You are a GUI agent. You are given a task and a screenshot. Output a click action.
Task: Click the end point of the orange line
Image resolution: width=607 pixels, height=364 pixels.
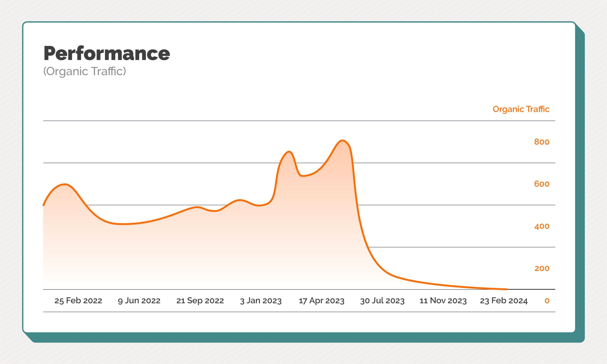tap(506, 289)
